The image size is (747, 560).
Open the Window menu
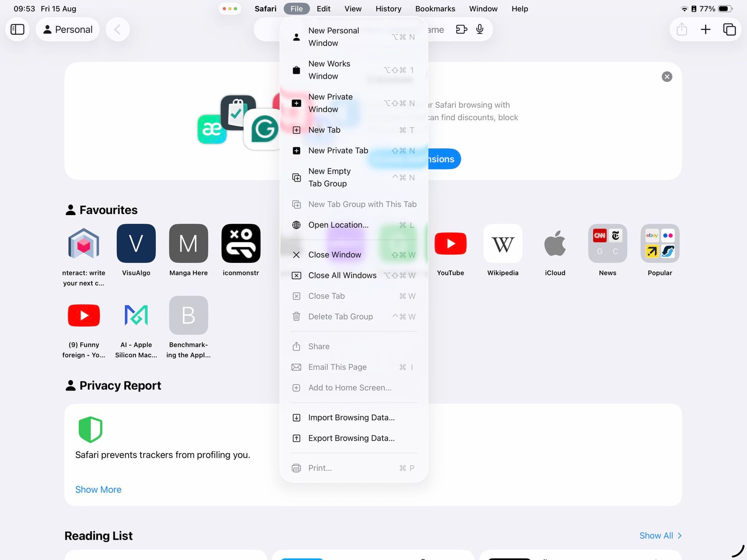click(x=483, y=9)
